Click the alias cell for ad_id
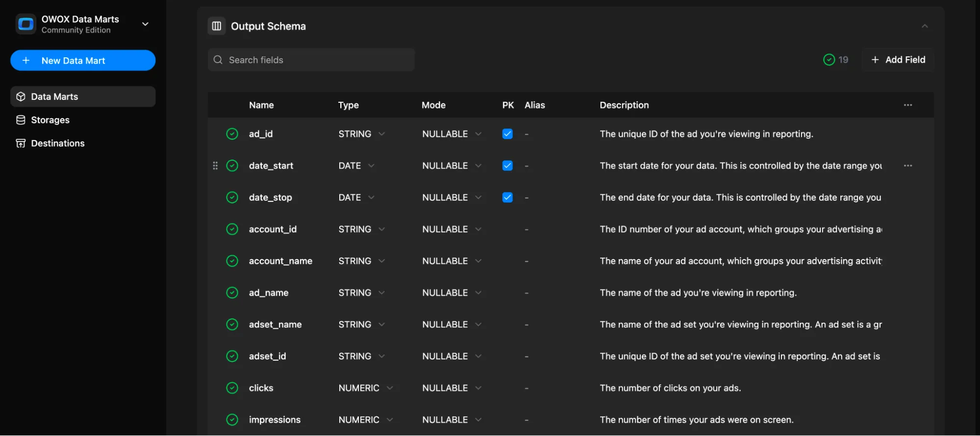The width and height of the screenshot is (980, 436). point(527,134)
